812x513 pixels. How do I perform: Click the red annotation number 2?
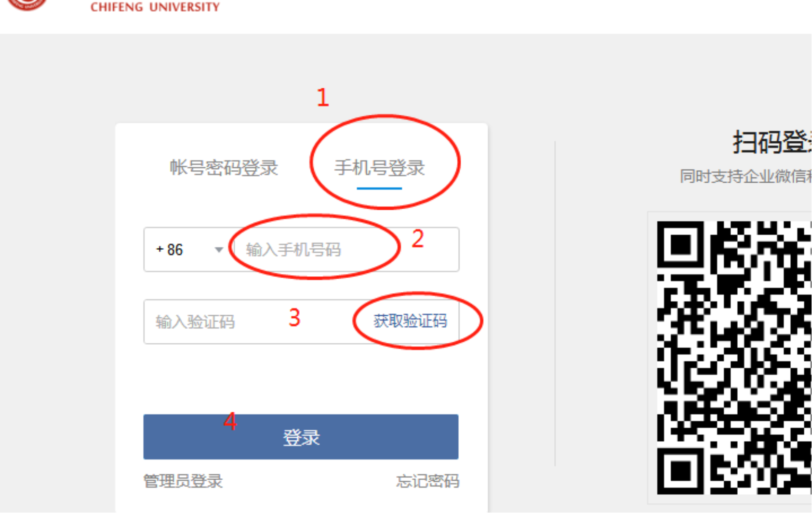pyautogui.click(x=418, y=239)
